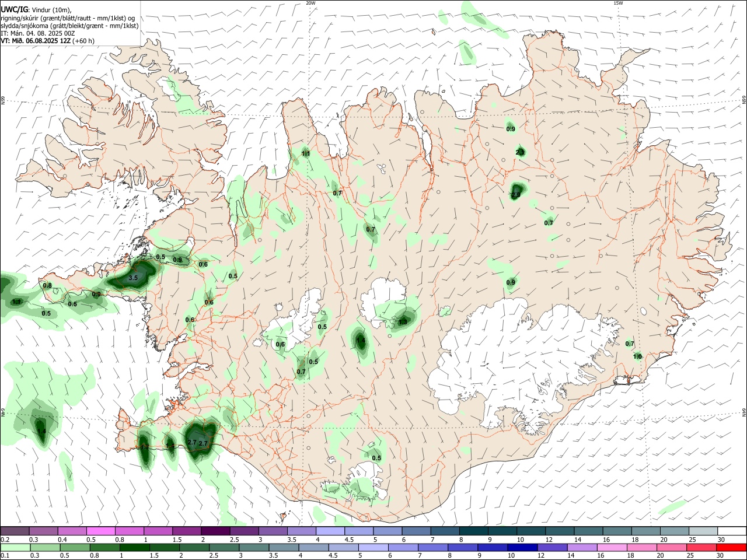The image size is (747, 560).
Task: Click the 'UWC/IG: Vindur (10m)' title text
Action: [x=36, y=9]
